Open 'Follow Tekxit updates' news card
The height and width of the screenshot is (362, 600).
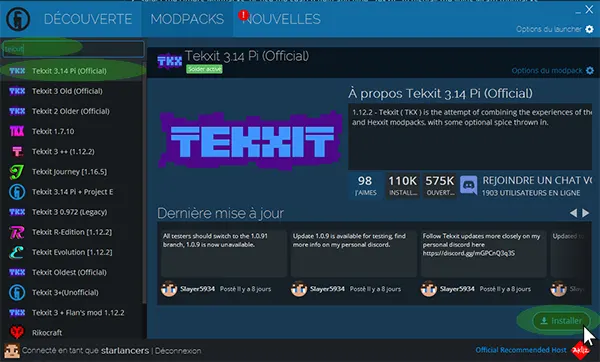pos(484,253)
